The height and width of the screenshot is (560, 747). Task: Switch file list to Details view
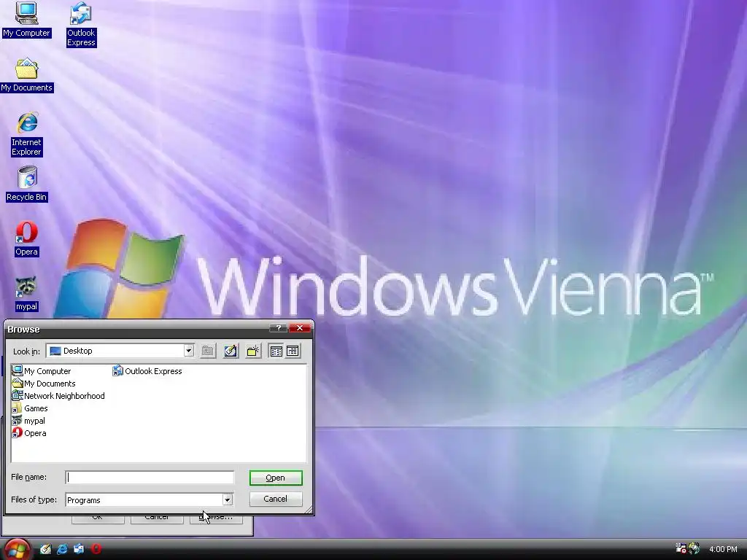(293, 351)
